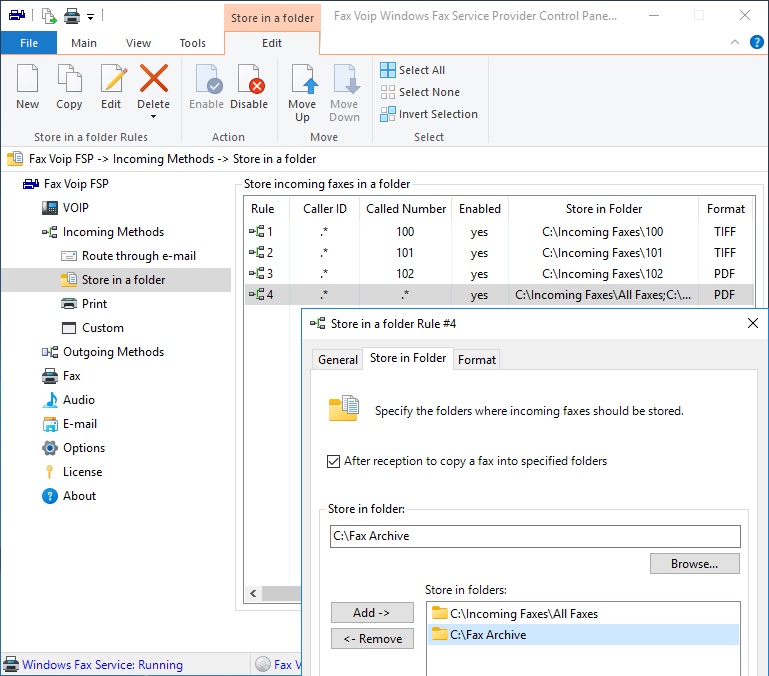Click the <- Remove button

click(x=372, y=639)
